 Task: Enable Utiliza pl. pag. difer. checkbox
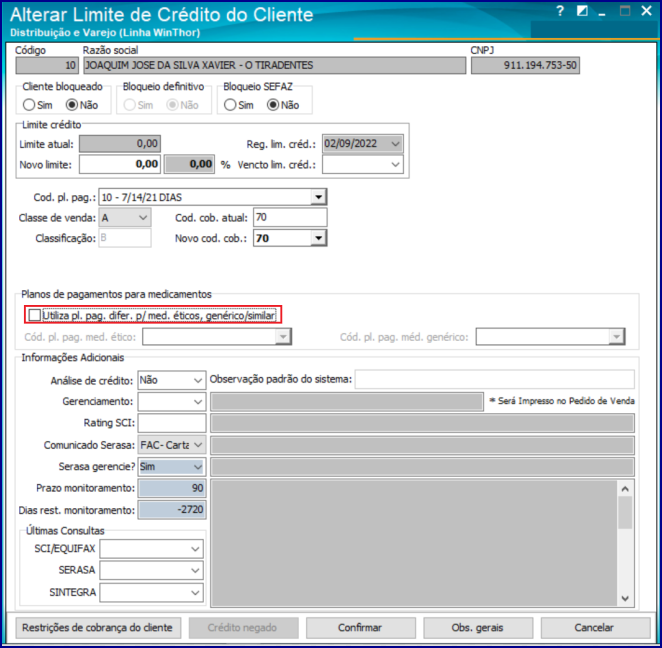(35, 315)
